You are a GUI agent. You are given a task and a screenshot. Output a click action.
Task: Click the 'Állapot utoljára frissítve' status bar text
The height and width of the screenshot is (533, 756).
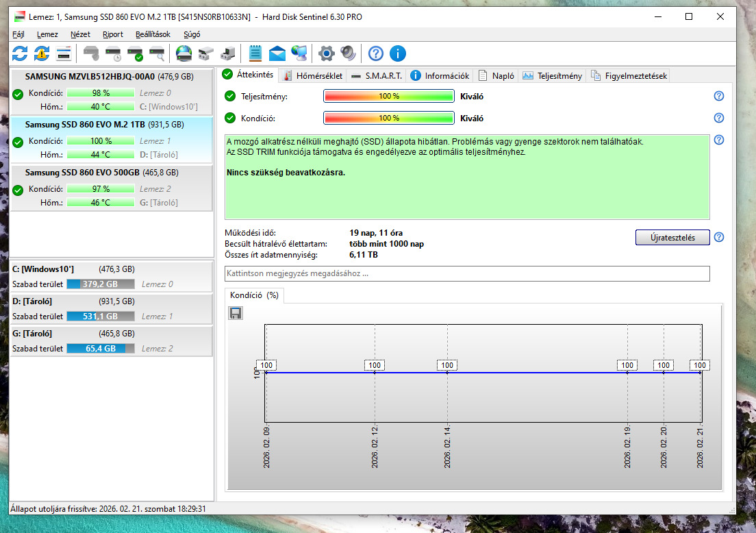pos(108,509)
